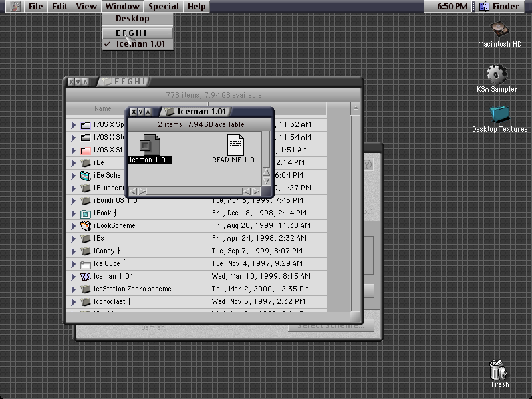Open the Macintosh HD disk icon
The height and width of the screenshot is (399, 532).
point(499,29)
